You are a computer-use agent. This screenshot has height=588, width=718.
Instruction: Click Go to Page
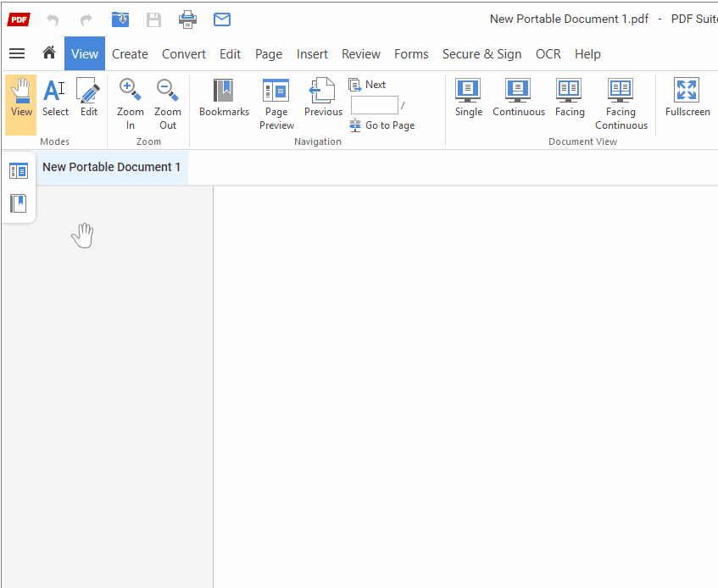382,125
